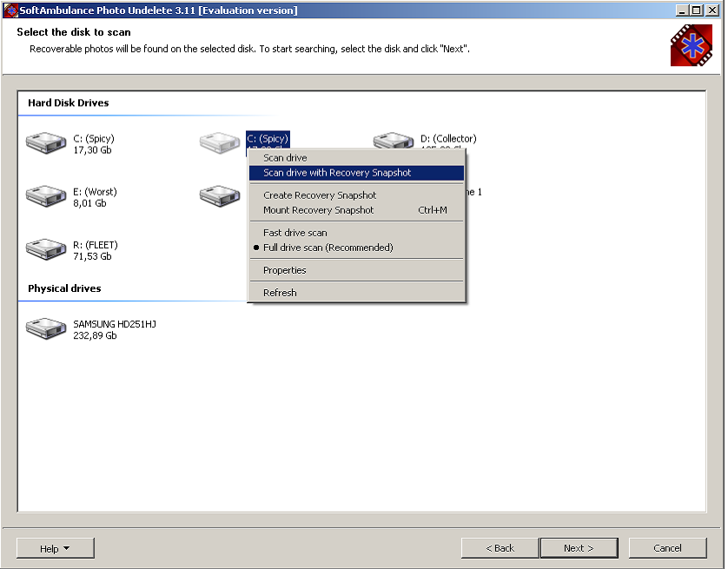Click the "Physical drives" section heading
Image resolution: width=728 pixels, height=569 pixels.
pyautogui.click(x=64, y=288)
